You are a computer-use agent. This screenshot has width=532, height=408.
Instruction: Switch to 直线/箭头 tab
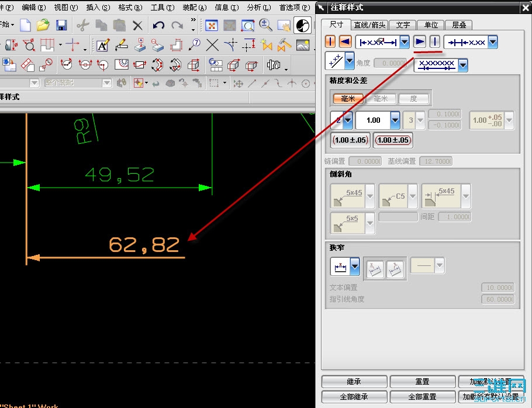pyautogui.click(x=370, y=25)
